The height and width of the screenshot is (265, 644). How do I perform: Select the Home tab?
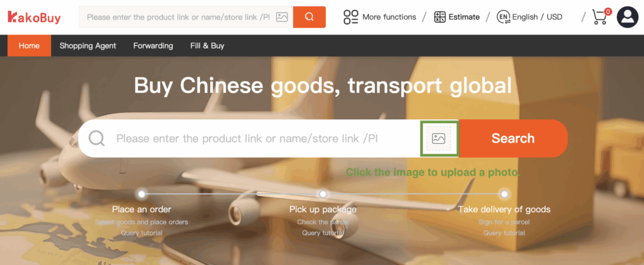[x=29, y=46]
